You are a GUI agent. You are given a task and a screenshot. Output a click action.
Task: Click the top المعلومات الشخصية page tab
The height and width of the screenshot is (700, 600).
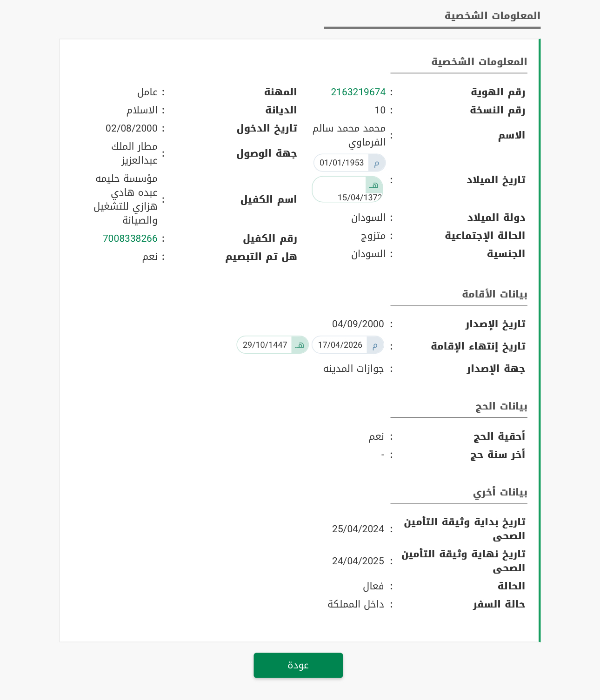(x=492, y=16)
